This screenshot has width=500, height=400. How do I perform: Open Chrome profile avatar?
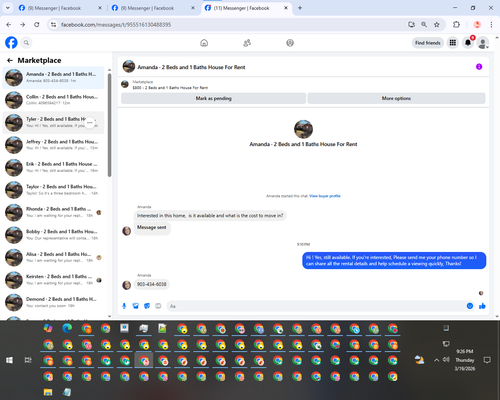(477, 24)
